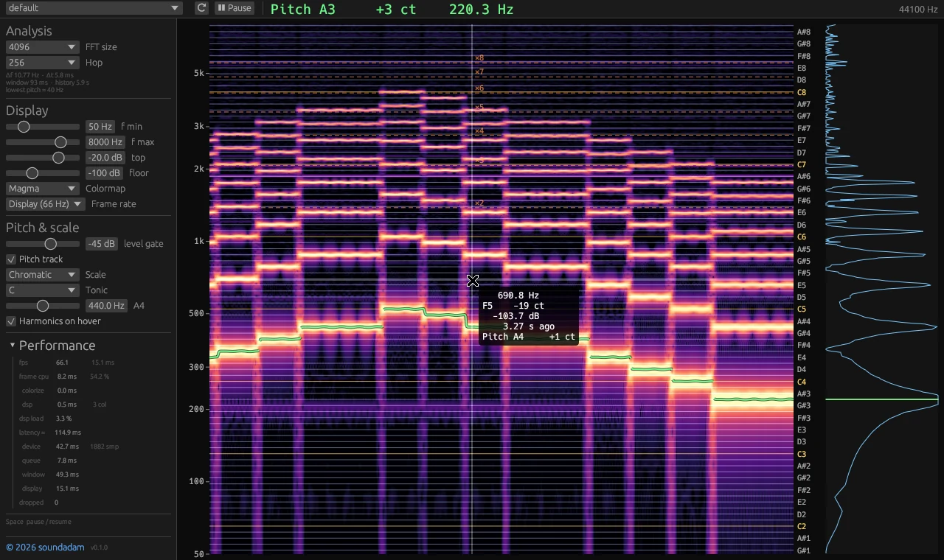Screen dimensions: 944x560
Task: Click the -20.0 dB top value
Action: coord(105,158)
